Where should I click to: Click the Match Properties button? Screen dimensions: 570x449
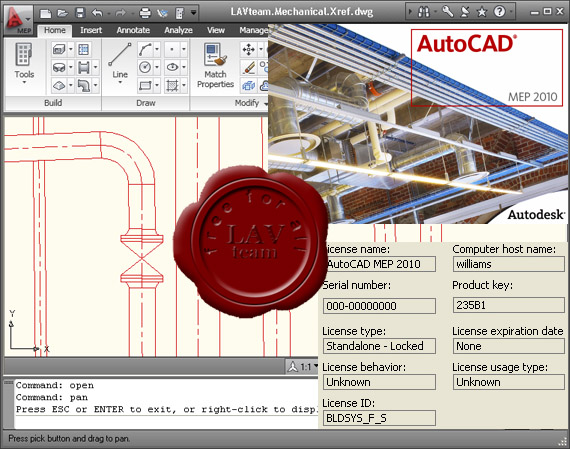coord(216,65)
